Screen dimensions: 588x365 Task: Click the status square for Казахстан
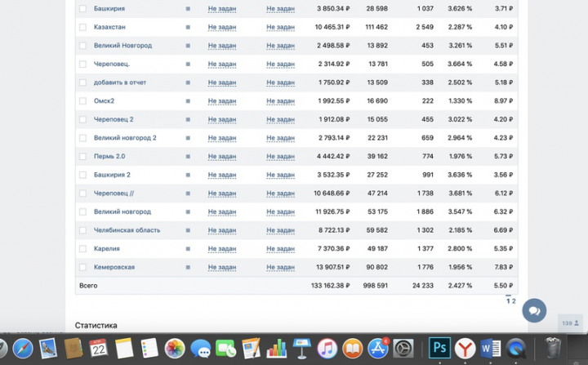pyautogui.click(x=188, y=27)
